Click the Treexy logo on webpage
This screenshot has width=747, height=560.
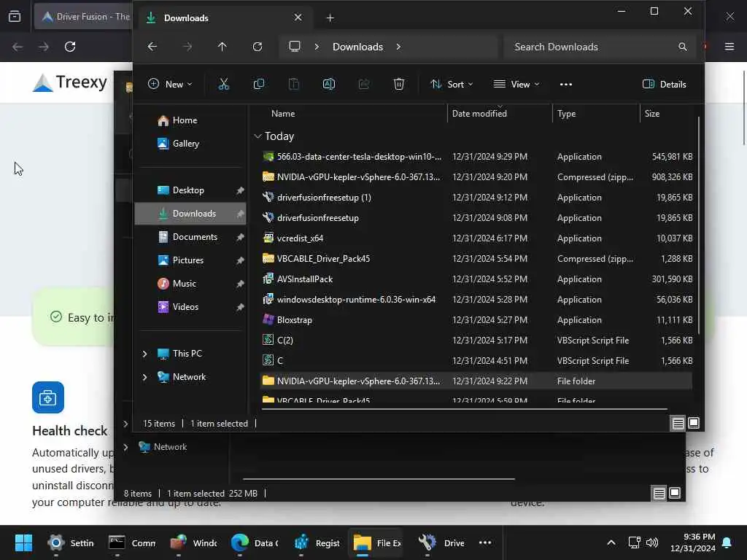point(70,82)
